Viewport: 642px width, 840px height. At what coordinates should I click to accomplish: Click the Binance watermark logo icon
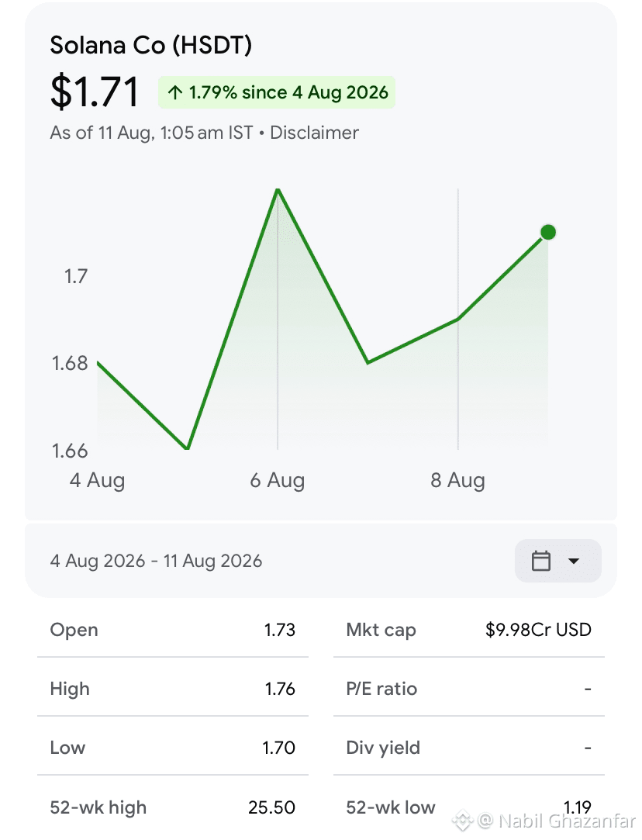click(x=462, y=820)
